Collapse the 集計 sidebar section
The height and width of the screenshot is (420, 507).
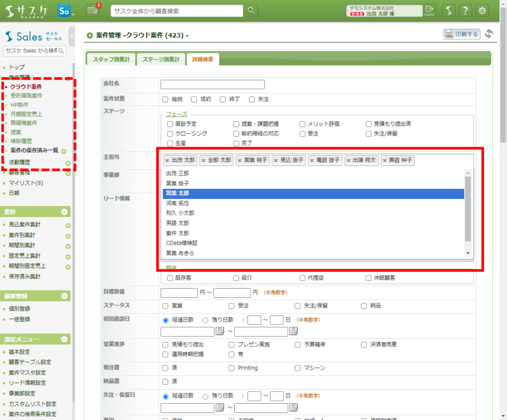(x=64, y=212)
